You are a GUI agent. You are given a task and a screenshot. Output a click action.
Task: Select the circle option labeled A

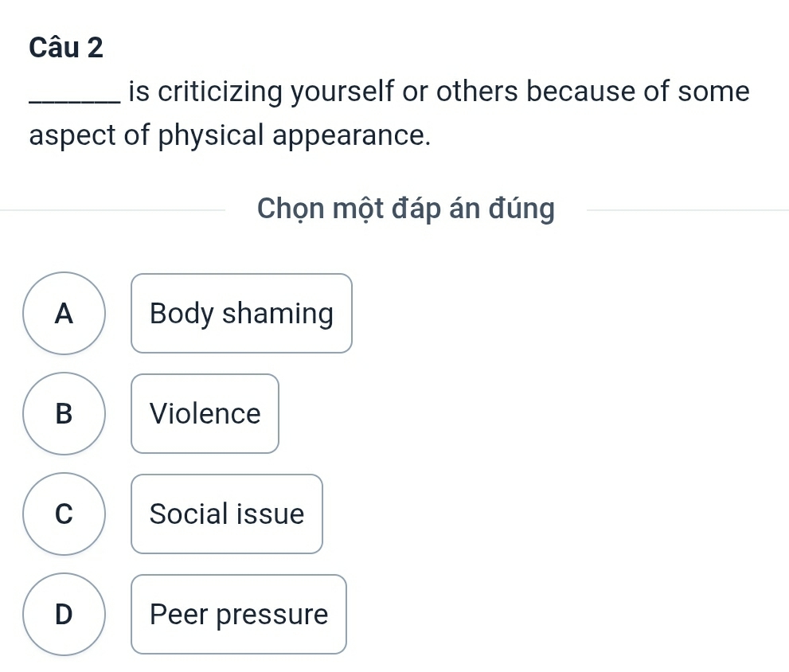64,314
